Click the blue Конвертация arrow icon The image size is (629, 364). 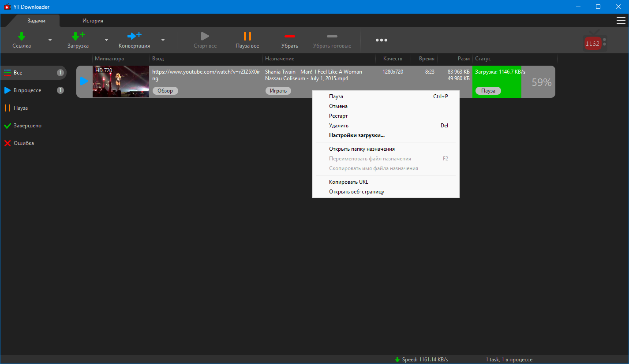click(x=134, y=36)
